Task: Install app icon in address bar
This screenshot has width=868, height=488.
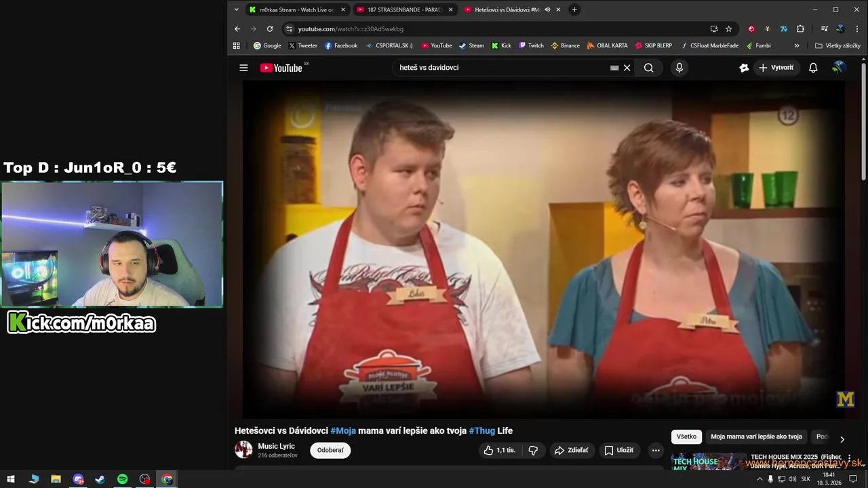Action: point(714,29)
